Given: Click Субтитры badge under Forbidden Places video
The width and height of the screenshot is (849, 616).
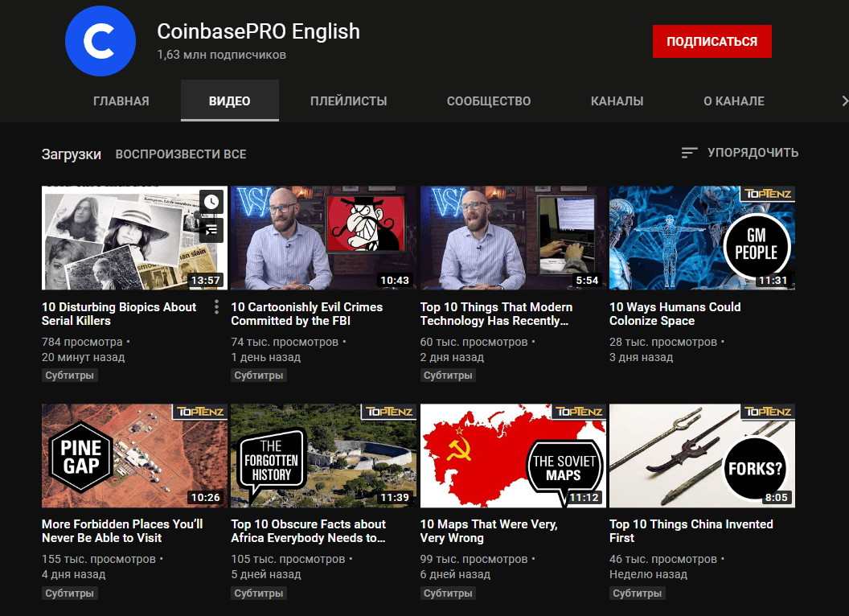Looking at the screenshot, I should click(x=69, y=593).
